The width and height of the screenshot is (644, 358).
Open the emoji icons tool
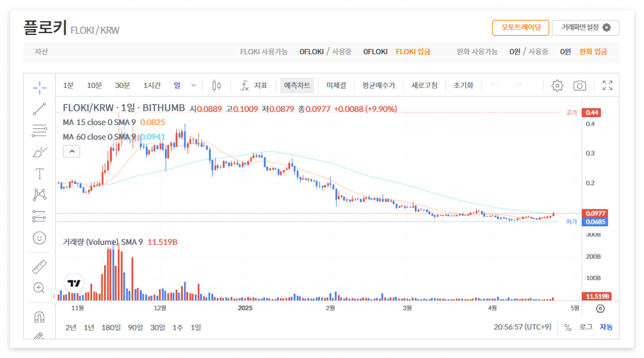(40, 238)
